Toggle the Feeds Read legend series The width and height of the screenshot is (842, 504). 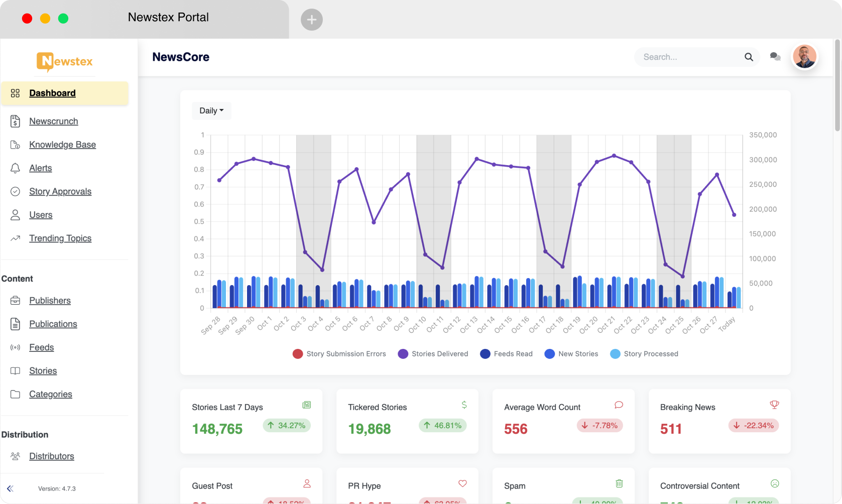click(x=506, y=354)
